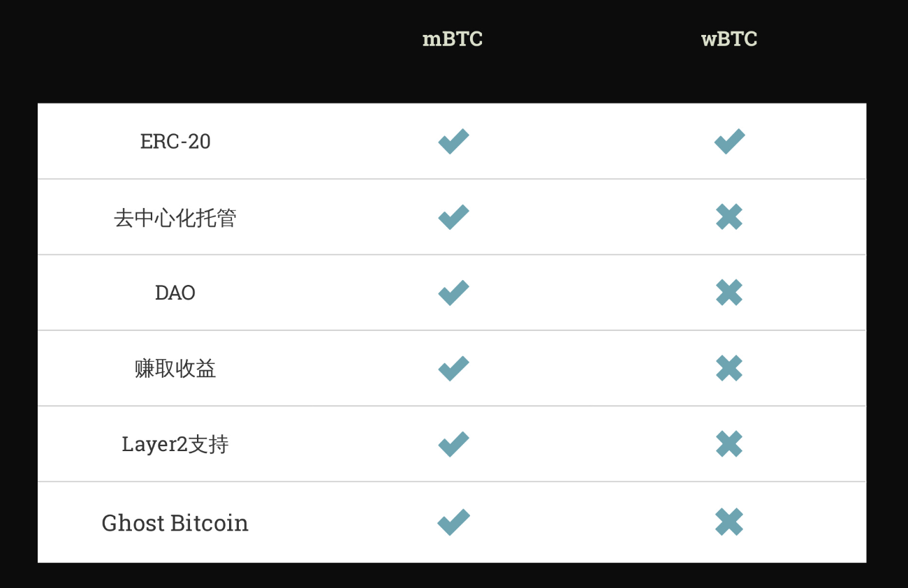Screen dimensions: 908x588
Task: Click the ERC-20 row label
Action: [x=175, y=142]
